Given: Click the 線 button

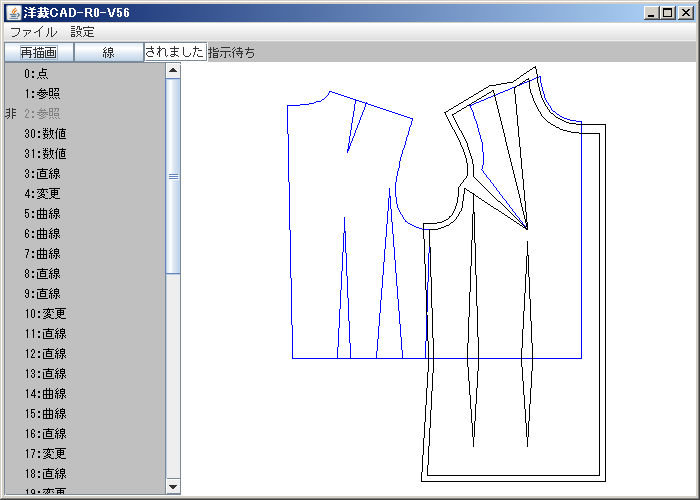Looking at the screenshot, I should [108, 52].
